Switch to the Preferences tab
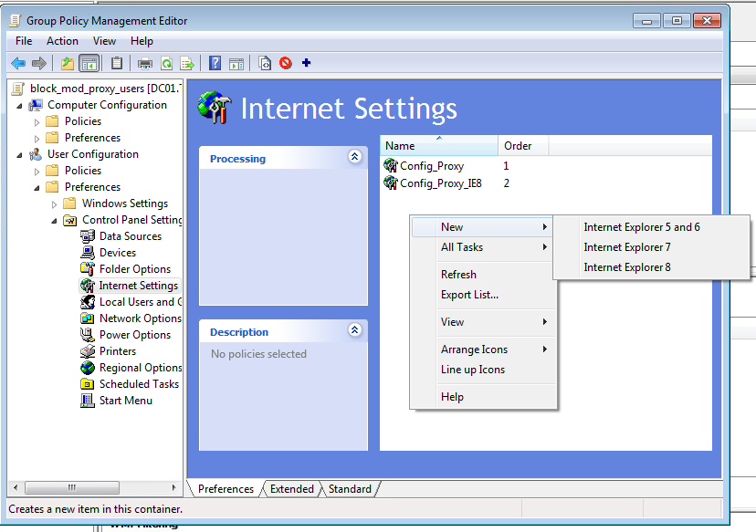This screenshot has height=532, width=756. click(226, 488)
